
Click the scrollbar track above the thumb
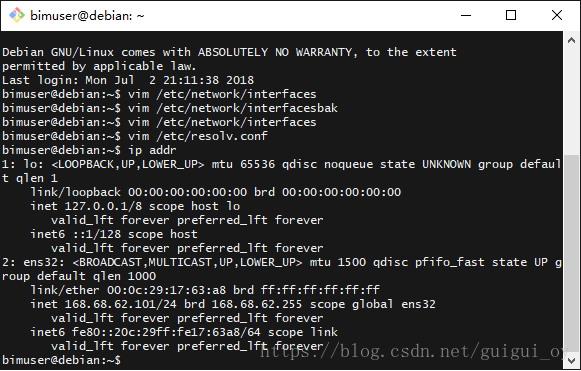coord(571,102)
